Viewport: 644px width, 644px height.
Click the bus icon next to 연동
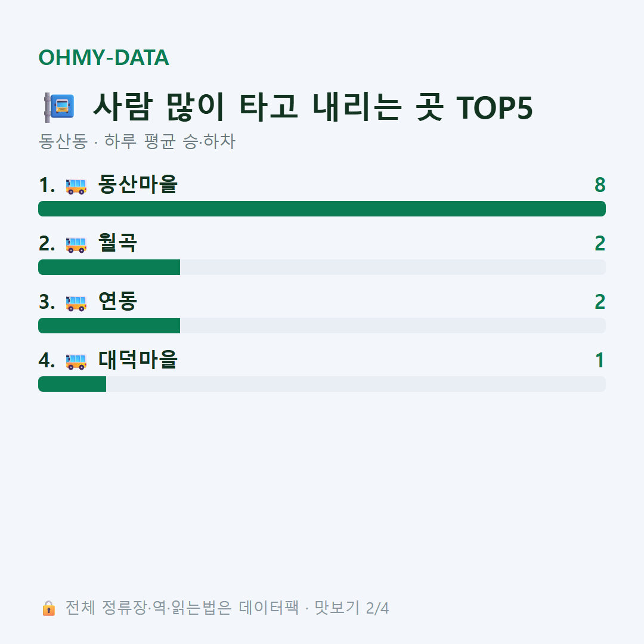76,303
